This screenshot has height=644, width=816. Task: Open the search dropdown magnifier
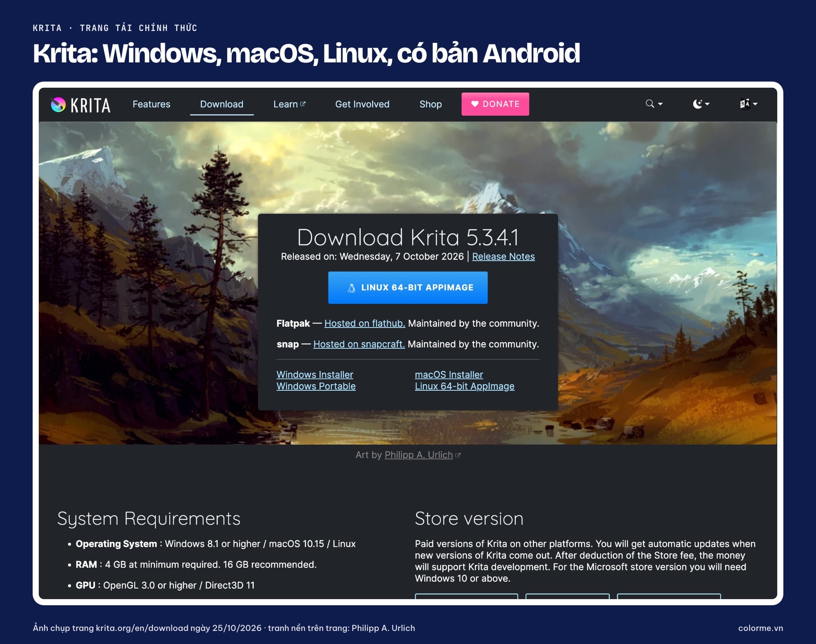click(x=654, y=104)
